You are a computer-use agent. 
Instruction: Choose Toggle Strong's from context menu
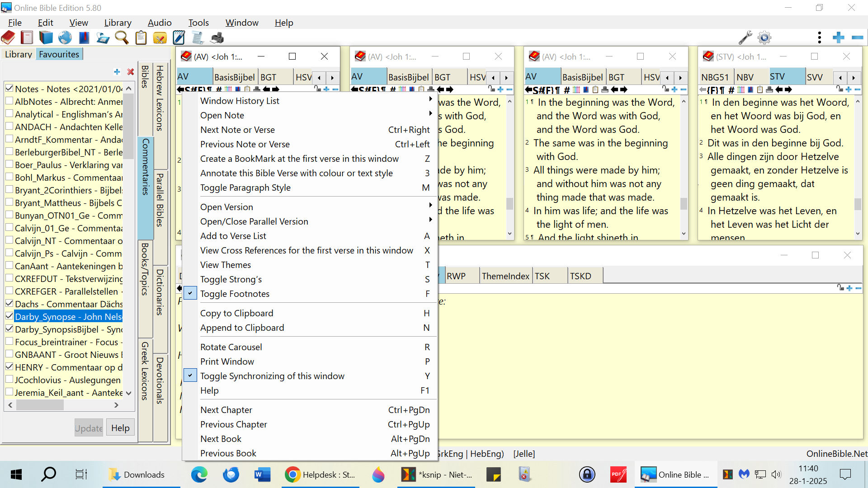(x=231, y=279)
